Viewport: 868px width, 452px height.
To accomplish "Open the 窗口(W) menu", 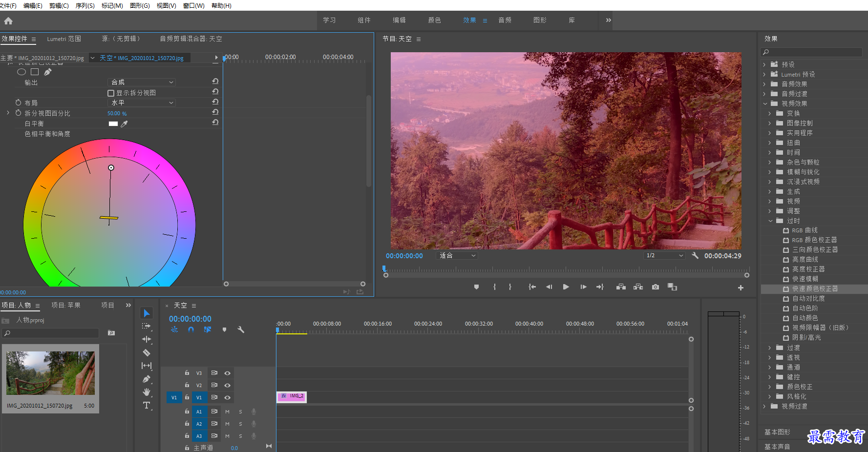I will click(x=193, y=5).
